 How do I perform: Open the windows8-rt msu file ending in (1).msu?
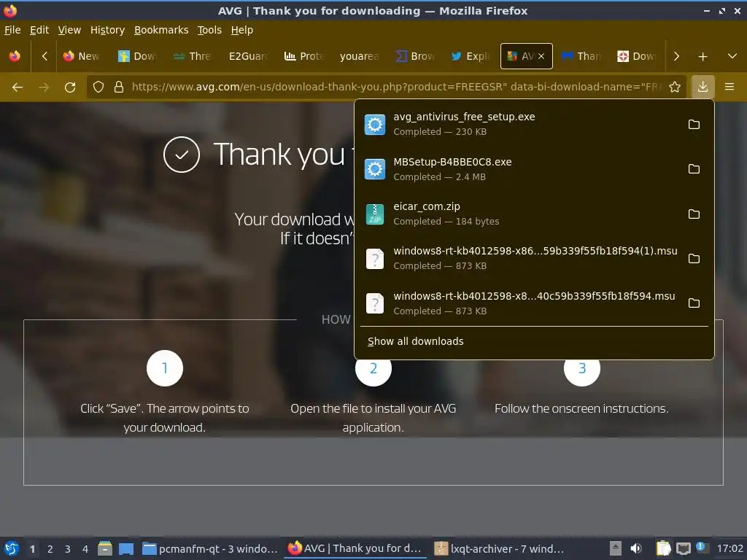[x=519, y=259]
